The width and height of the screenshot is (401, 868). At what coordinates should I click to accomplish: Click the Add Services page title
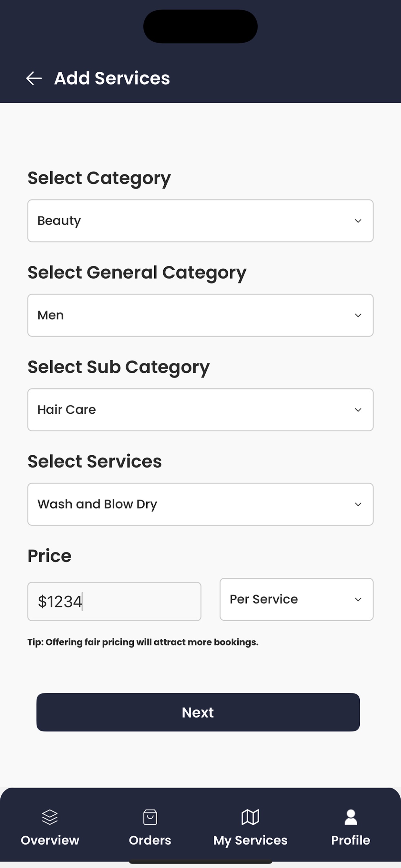(x=112, y=78)
